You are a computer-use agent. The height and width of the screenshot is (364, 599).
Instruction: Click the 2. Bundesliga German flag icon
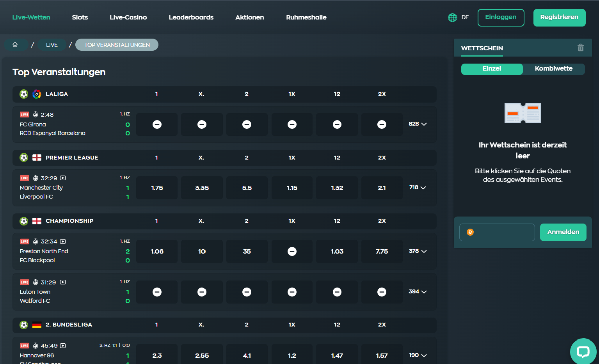click(37, 325)
